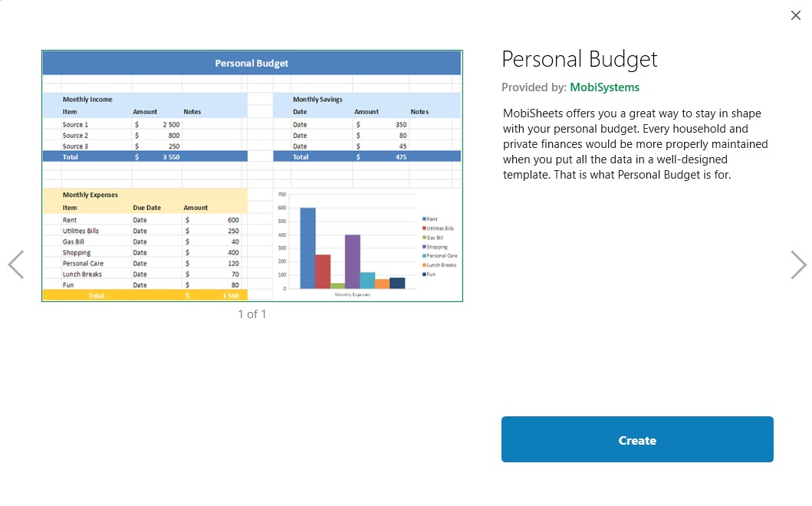
Task: Click the Personal Budget title heading
Action: 579,59
